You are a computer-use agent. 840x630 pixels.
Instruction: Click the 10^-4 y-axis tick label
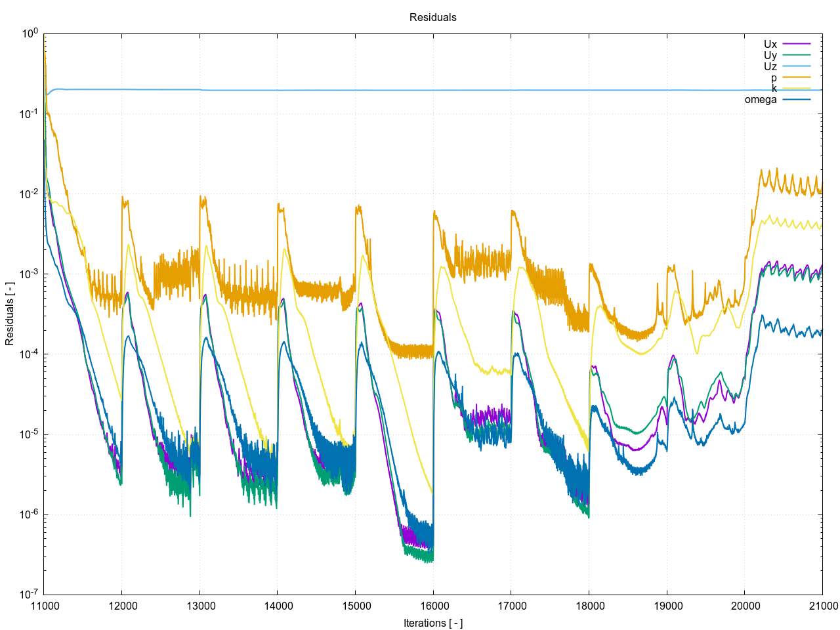[29, 354]
